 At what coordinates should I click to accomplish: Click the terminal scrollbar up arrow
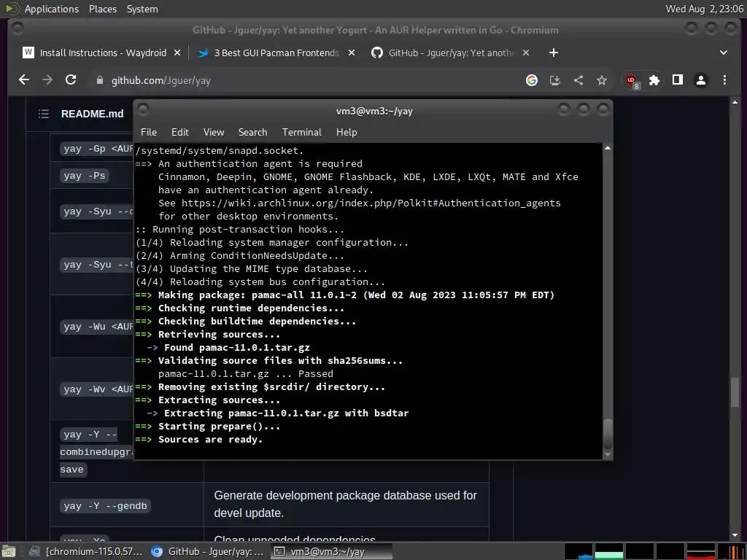pyautogui.click(x=608, y=149)
